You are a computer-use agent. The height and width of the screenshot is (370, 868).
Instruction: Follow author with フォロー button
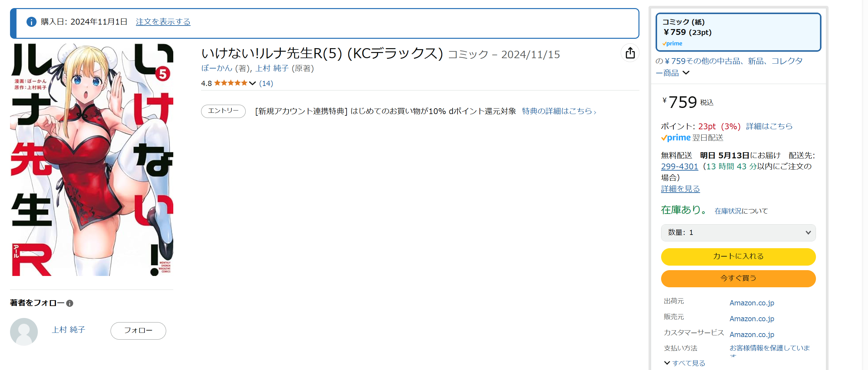(138, 331)
